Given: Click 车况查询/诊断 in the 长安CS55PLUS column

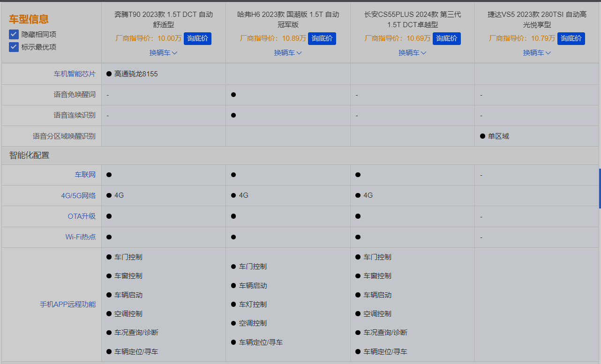Looking at the screenshot, I should click(385, 333).
